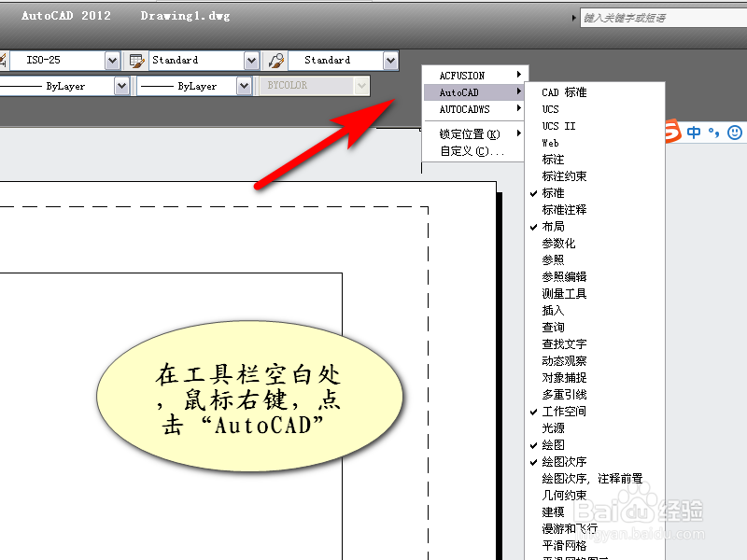Select 查找文字 toolbar entry
Viewport: 747px width, 560px height.
pos(595,343)
